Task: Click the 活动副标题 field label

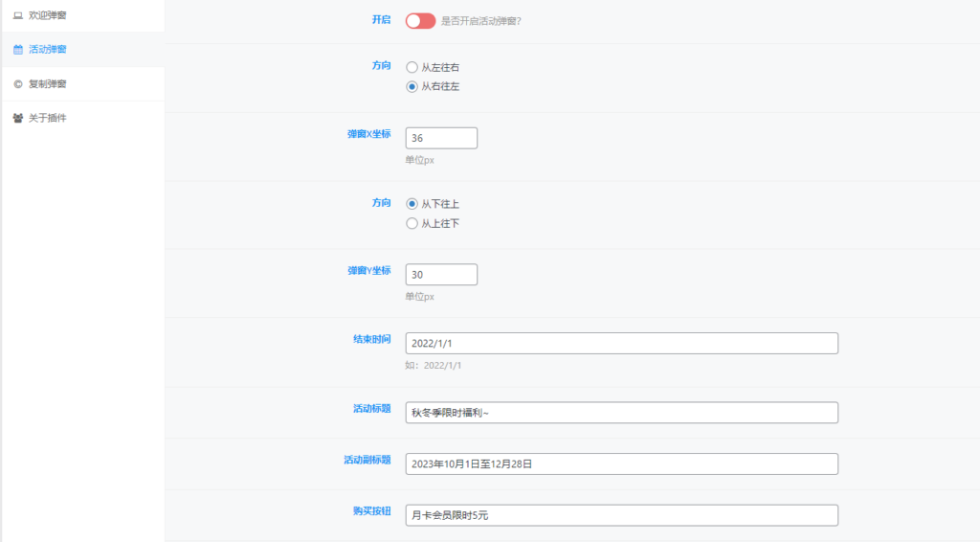Action: click(367, 460)
